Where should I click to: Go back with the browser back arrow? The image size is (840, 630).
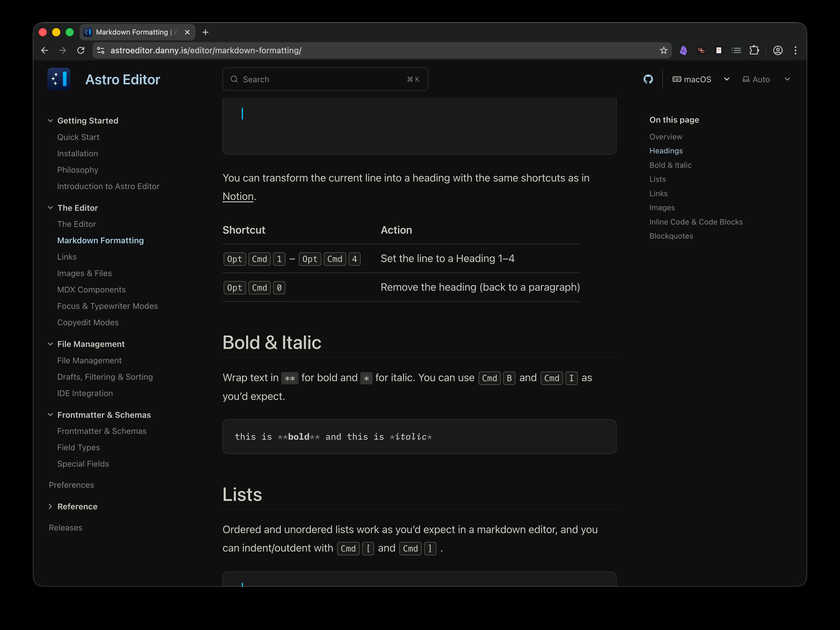coord(44,50)
